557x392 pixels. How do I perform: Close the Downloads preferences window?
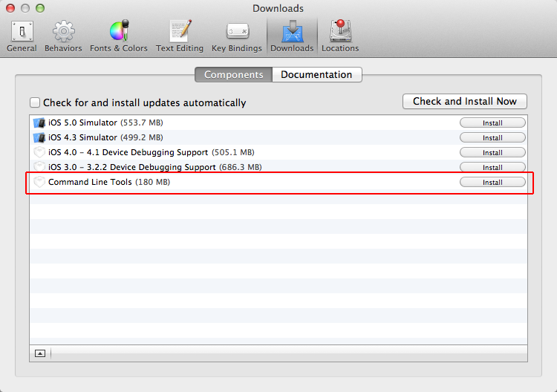click(x=10, y=8)
